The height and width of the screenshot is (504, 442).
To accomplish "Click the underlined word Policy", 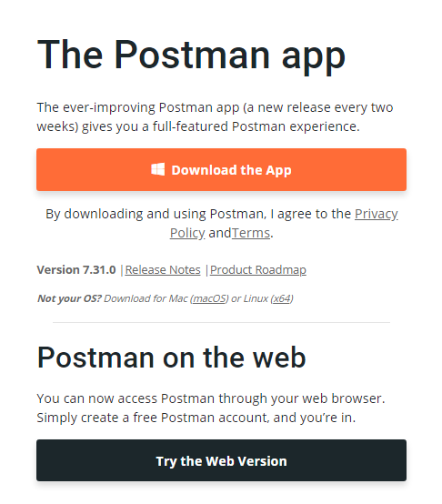I will [187, 233].
